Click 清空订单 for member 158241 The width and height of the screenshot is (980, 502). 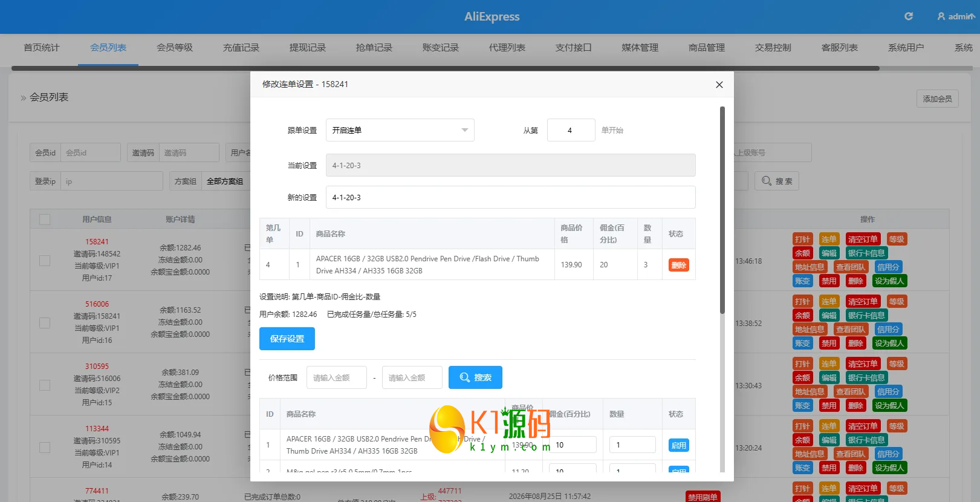point(863,240)
